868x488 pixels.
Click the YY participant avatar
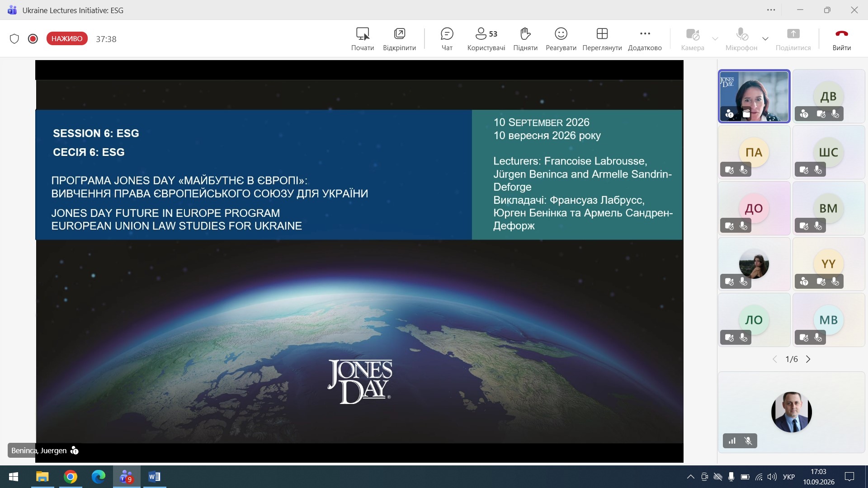828,264
